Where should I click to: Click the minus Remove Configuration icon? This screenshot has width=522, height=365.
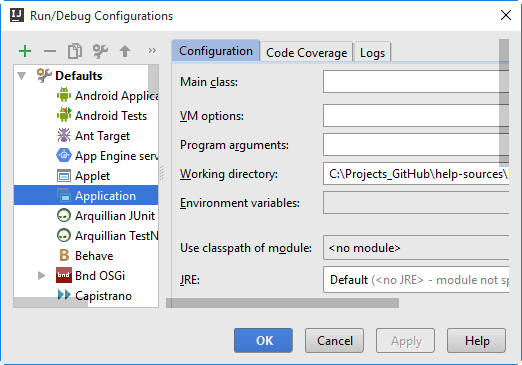tap(50, 51)
